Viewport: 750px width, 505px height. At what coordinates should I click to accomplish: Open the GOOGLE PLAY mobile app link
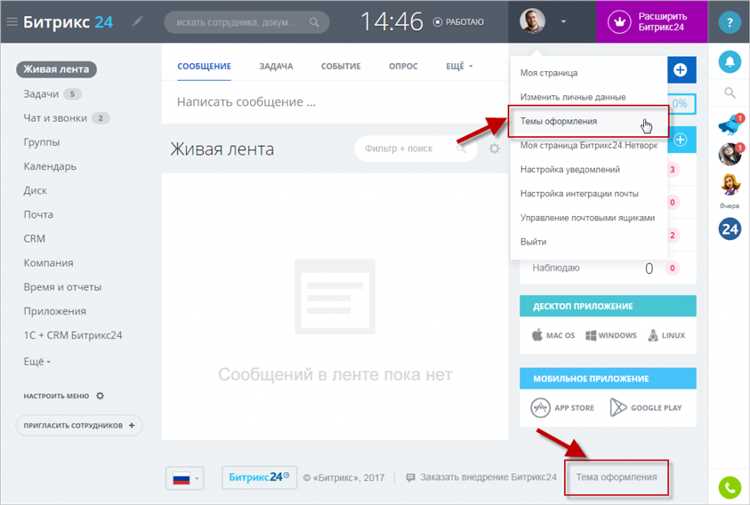tap(646, 408)
